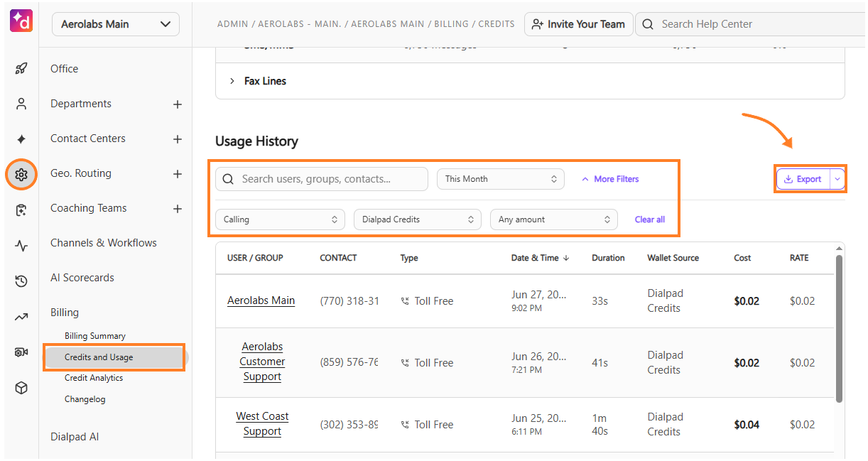Open West Coast Support group link

click(x=262, y=424)
